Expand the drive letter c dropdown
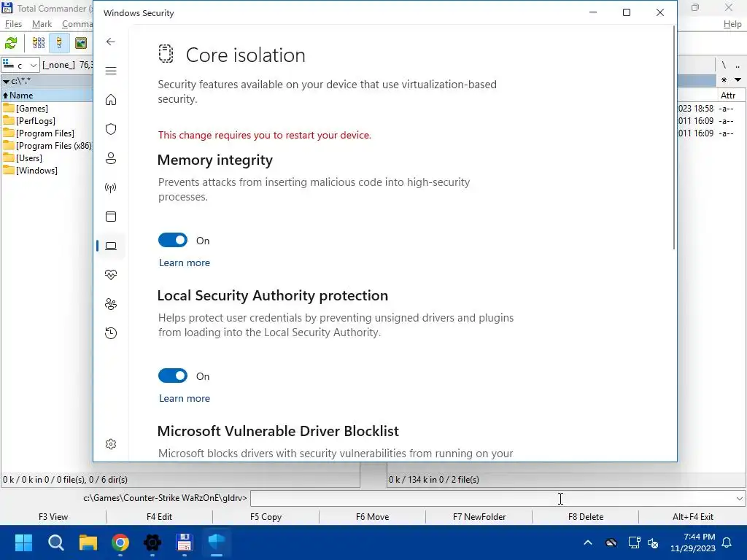This screenshot has width=747, height=560. click(x=34, y=65)
